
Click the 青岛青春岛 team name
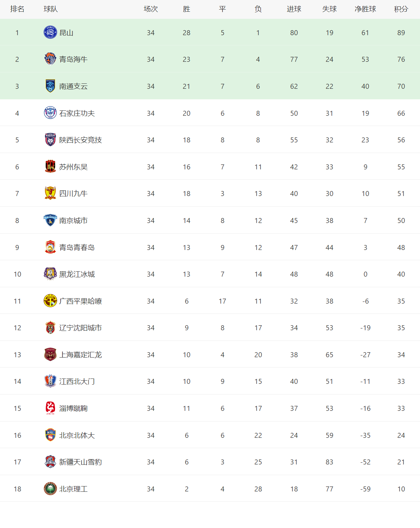click(x=77, y=247)
